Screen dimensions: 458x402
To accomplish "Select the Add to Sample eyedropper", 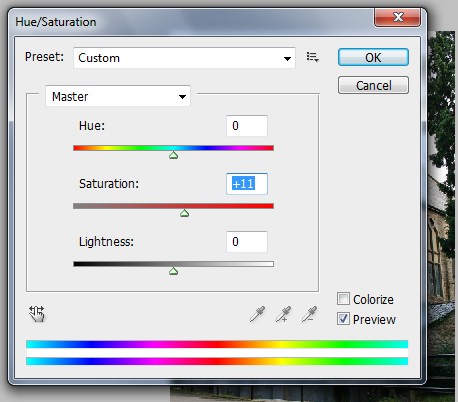I will click(x=283, y=314).
